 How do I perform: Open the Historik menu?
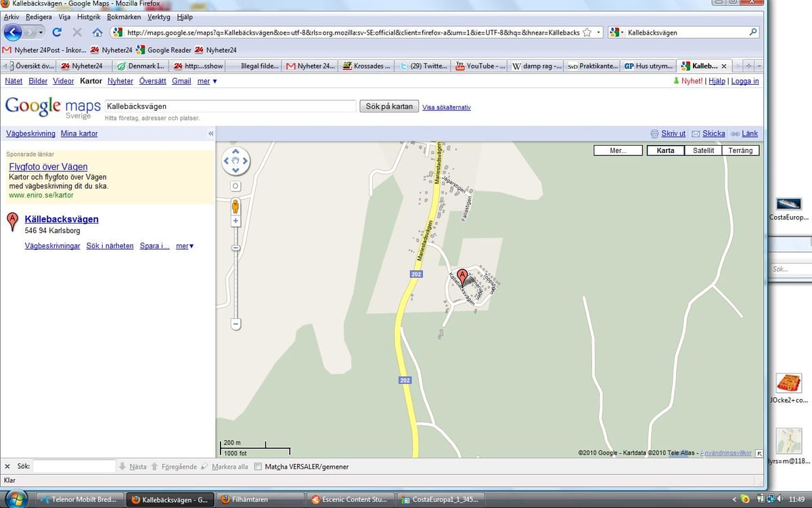89,17
